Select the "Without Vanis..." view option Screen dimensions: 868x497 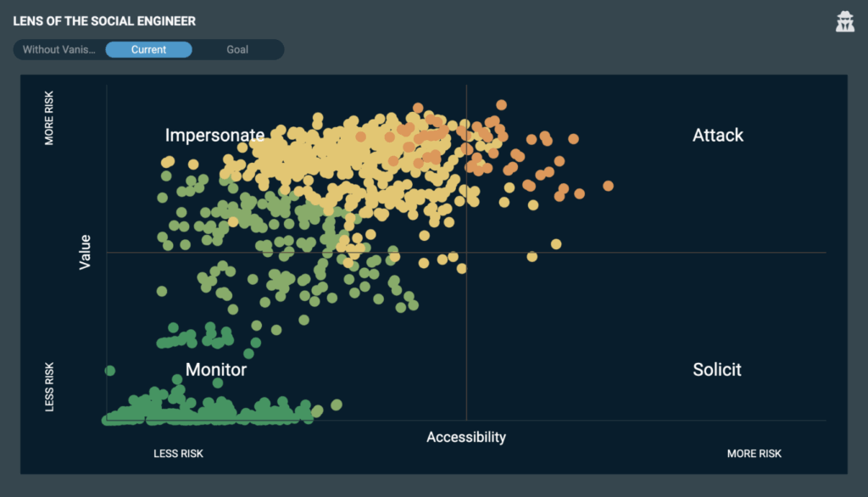tap(59, 49)
